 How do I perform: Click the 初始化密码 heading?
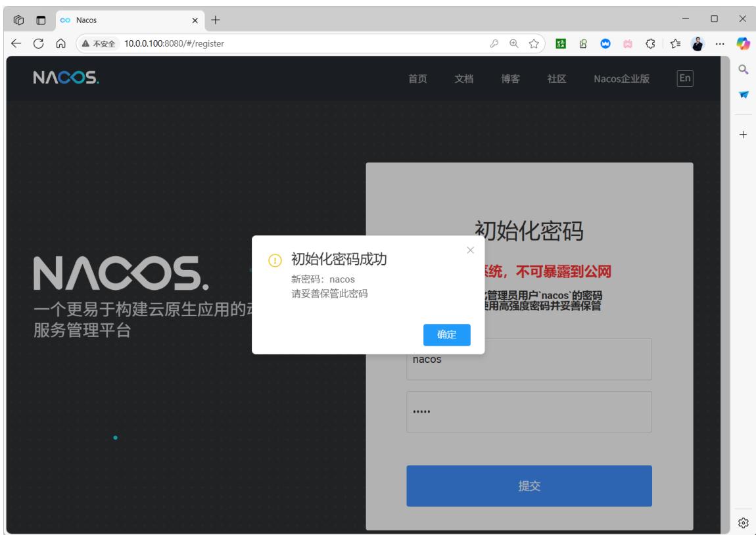(529, 231)
